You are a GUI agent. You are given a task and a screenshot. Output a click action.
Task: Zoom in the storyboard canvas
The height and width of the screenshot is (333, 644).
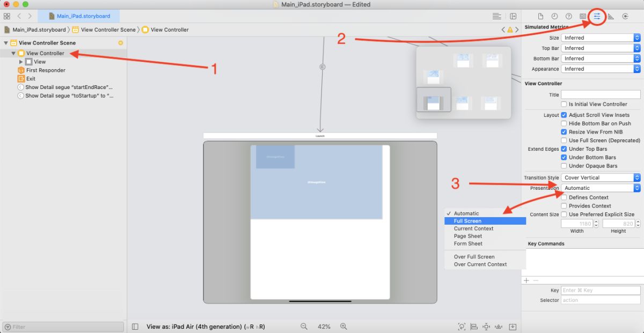[343, 327]
